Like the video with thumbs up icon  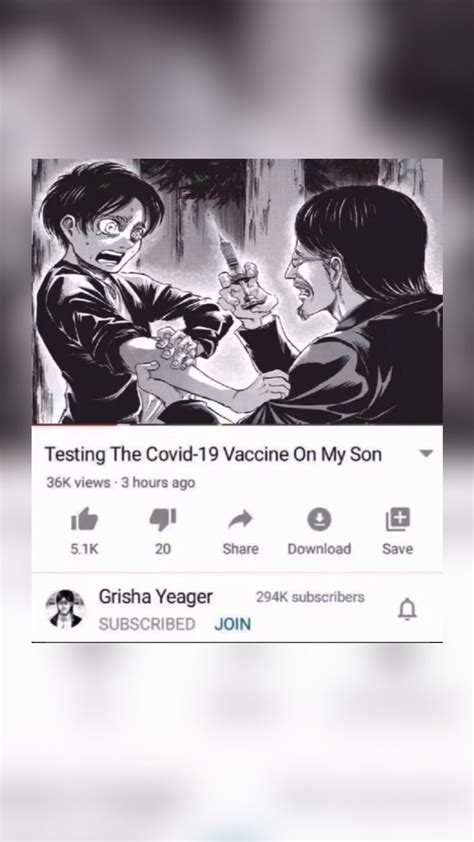coord(84,519)
